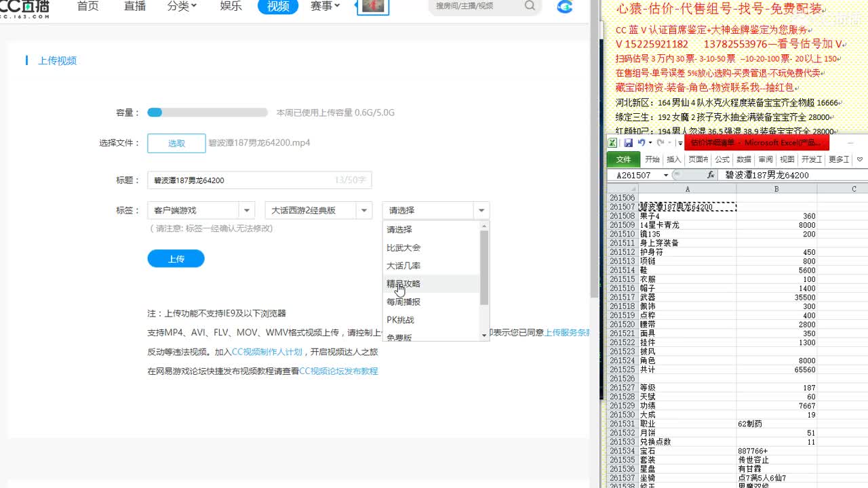Click the Excel application icon

612,143
